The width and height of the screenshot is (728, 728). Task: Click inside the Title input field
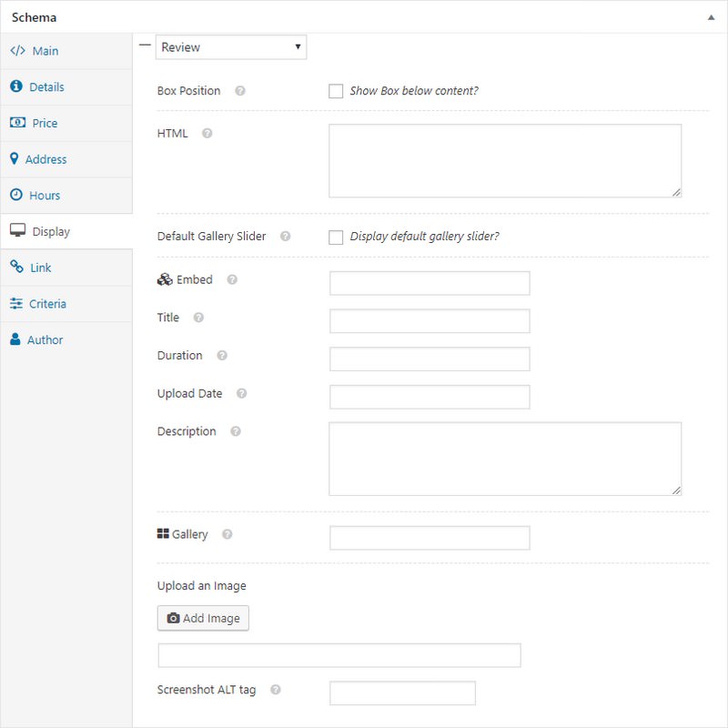coord(430,320)
